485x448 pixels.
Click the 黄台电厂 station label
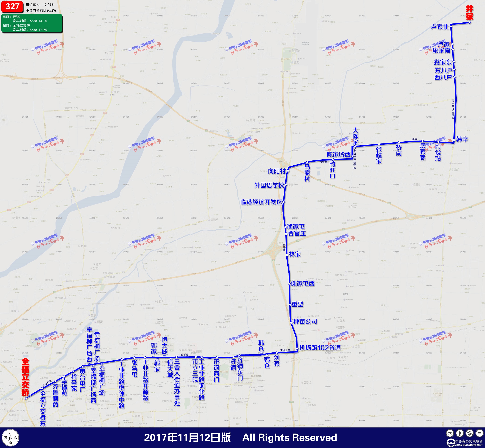82,381
